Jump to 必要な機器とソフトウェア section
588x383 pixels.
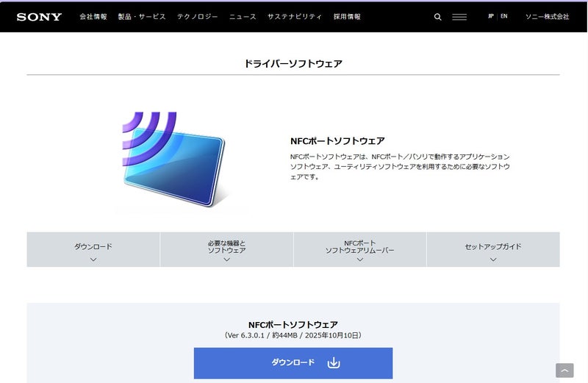226,250
